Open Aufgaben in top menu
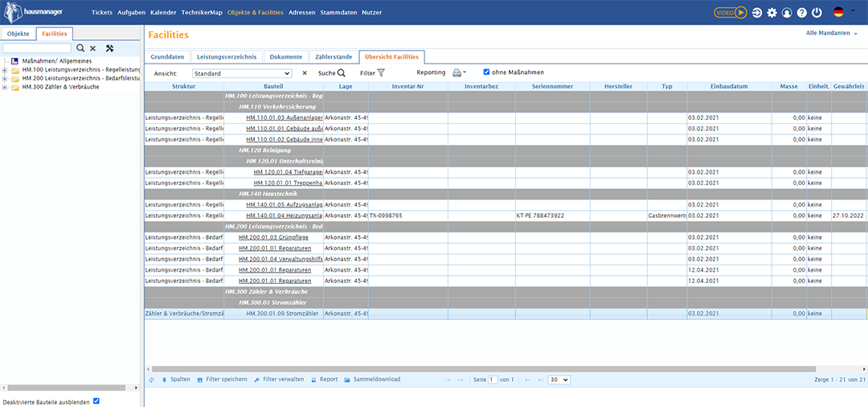This screenshot has width=868, height=407. 131,12
